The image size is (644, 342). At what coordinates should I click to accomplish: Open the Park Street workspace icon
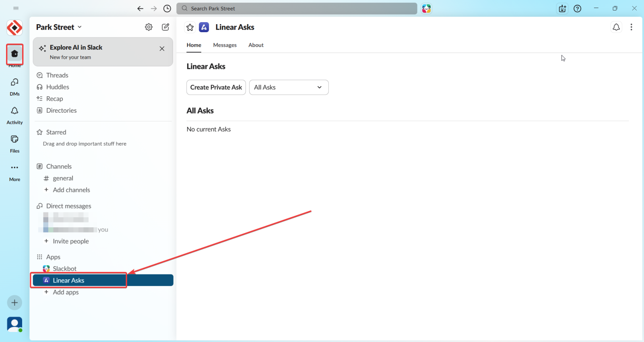pyautogui.click(x=14, y=28)
